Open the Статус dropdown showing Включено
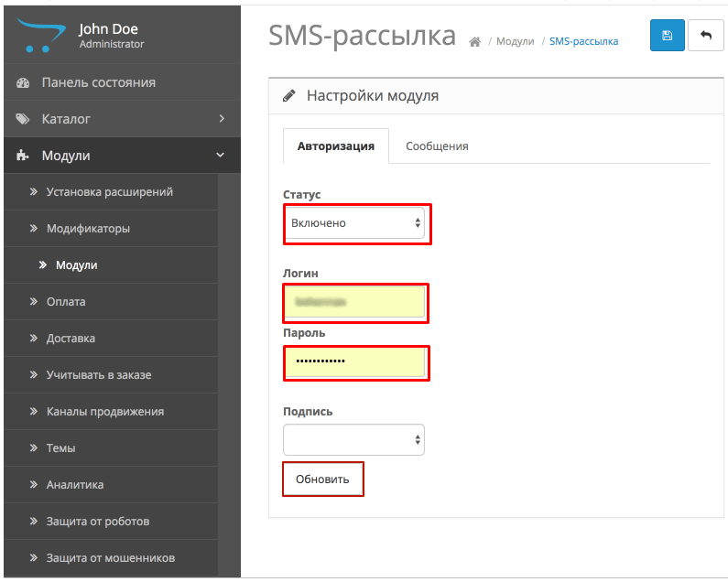The image size is (728, 582). [x=353, y=223]
